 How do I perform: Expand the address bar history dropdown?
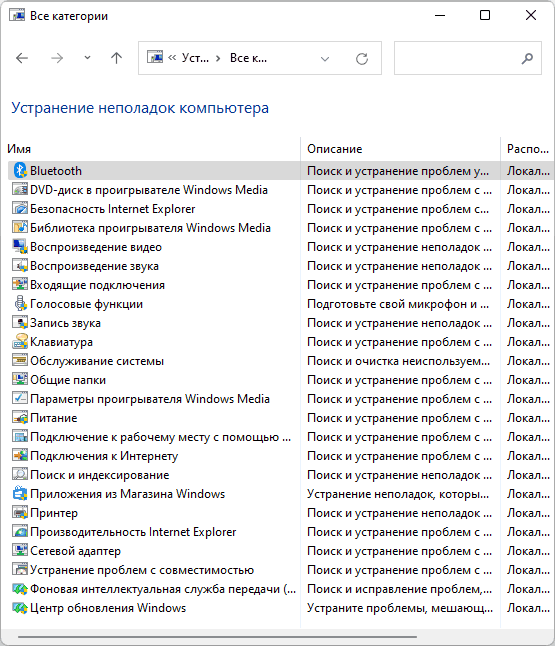325,59
